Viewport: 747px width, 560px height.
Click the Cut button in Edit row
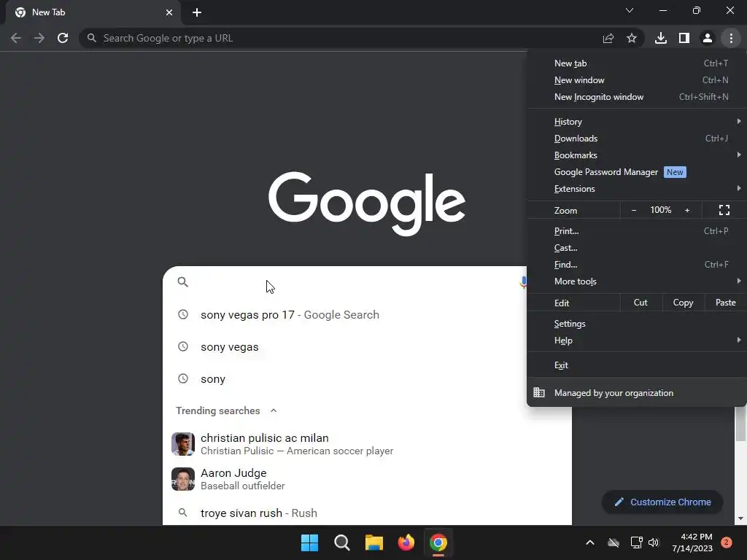[x=640, y=303]
